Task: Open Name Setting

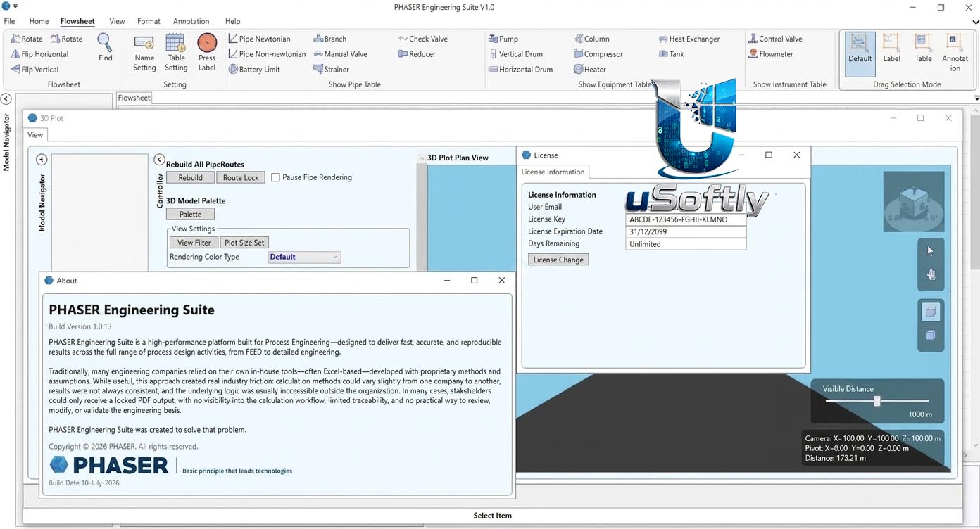Action: (x=144, y=52)
